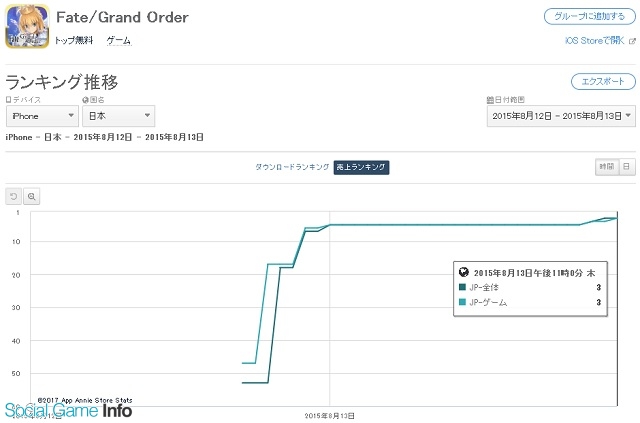Viewport: 640px width, 423px height.
Task: Select the ダウンロードランキング tab
Action: pyautogui.click(x=292, y=167)
